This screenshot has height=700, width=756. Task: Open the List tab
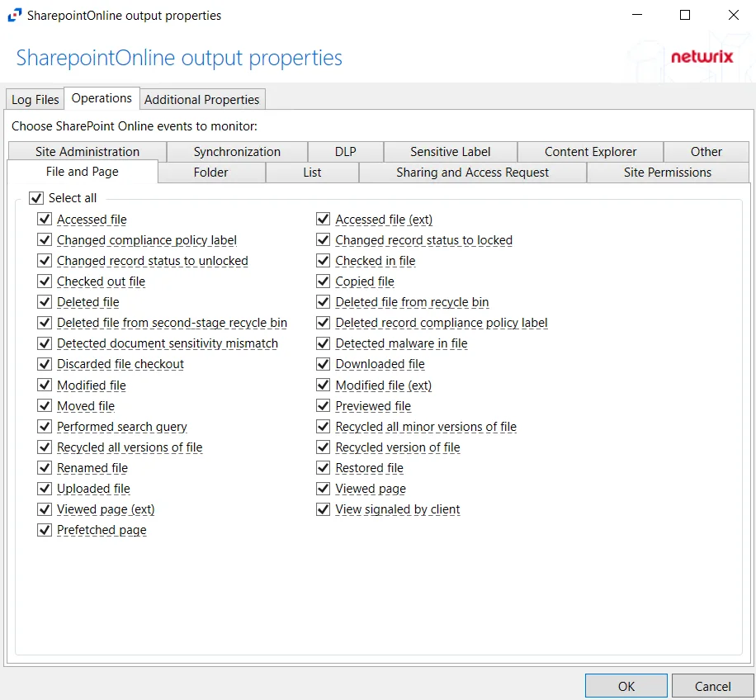point(312,172)
